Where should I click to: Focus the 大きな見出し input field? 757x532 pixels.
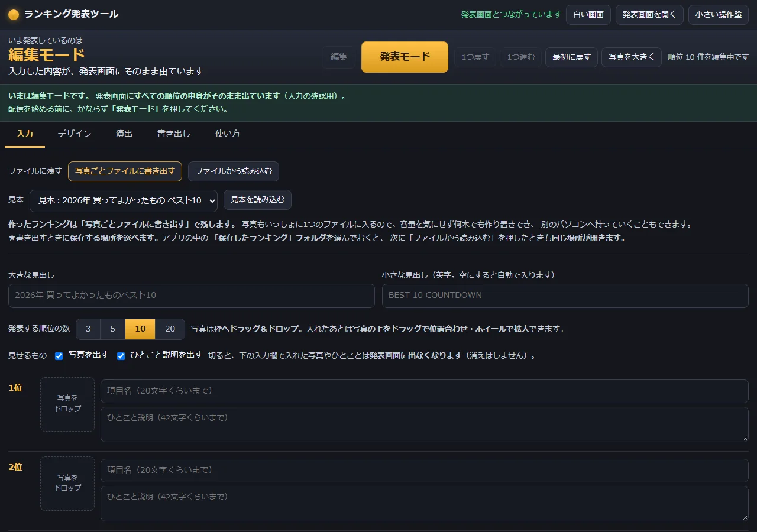click(192, 296)
